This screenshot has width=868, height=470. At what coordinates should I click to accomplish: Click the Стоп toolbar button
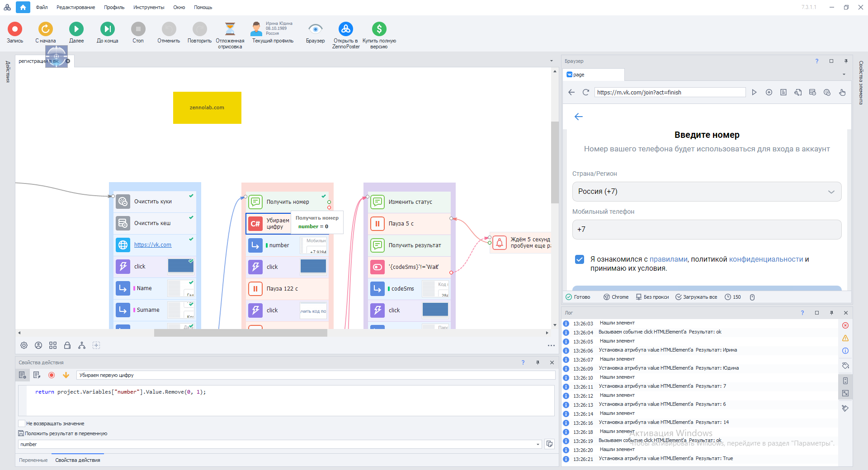point(138,29)
